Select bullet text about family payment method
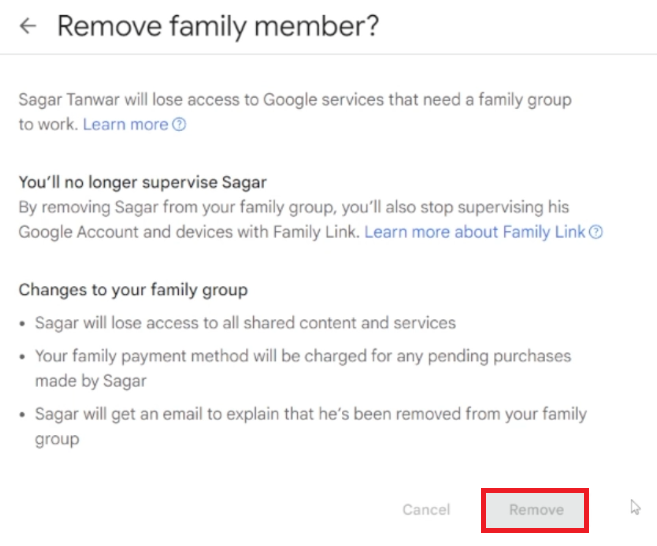The height and width of the screenshot is (546, 657). click(x=302, y=355)
